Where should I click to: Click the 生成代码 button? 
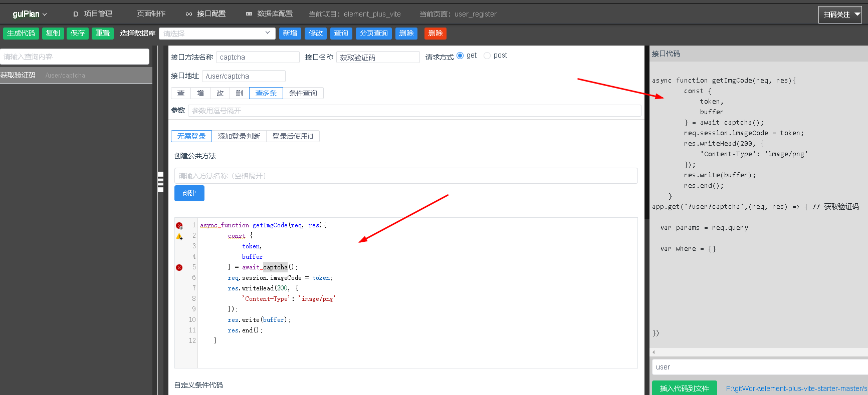tap(21, 33)
